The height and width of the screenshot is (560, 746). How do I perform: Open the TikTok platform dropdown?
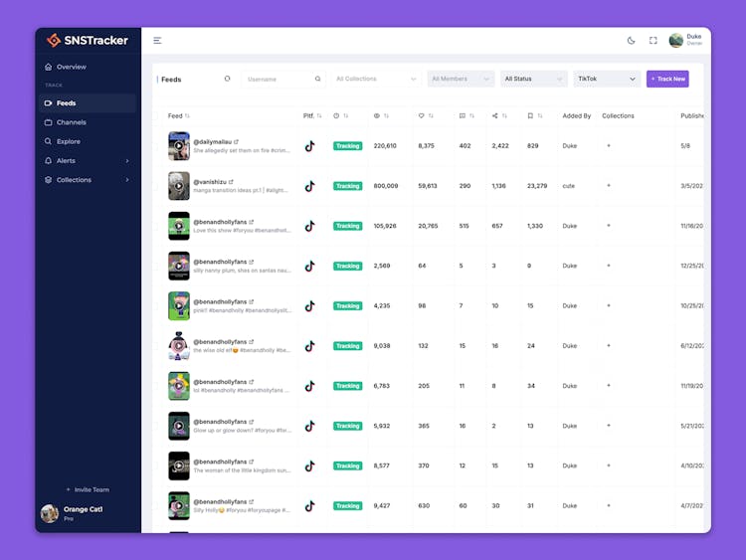coord(606,79)
